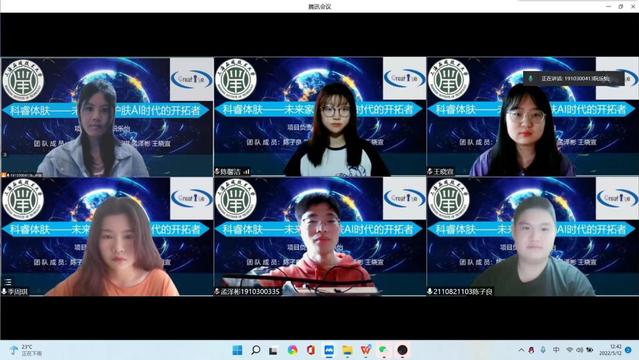
Task: Open the volume control in tray
Action: [x=579, y=350]
